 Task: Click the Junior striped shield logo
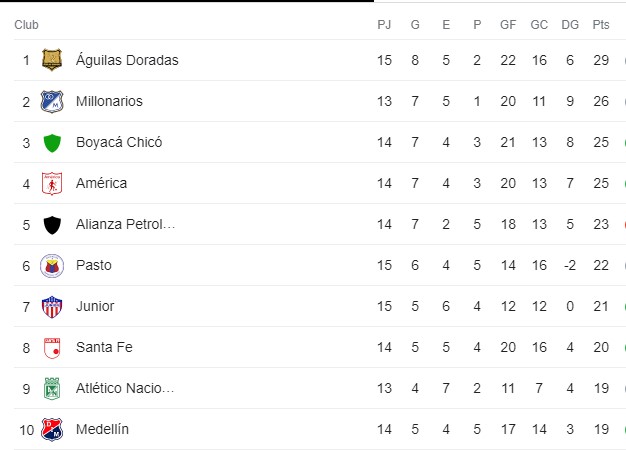point(52,307)
